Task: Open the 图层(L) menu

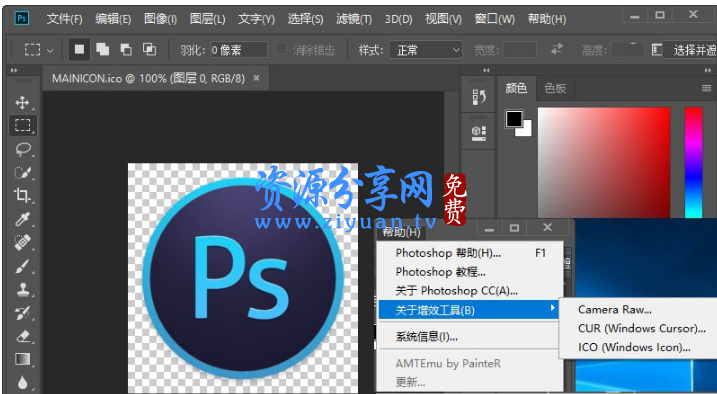Action: point(208,19)
